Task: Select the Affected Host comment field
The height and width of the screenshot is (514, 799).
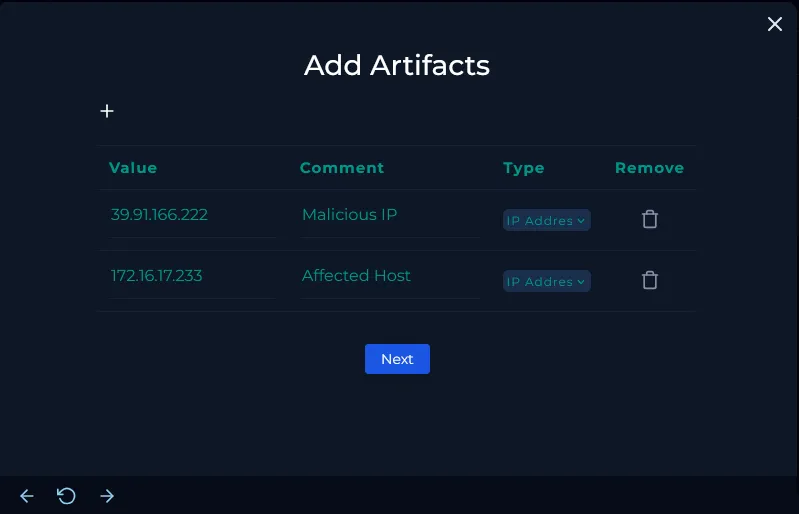Action: tap(389, 276)
